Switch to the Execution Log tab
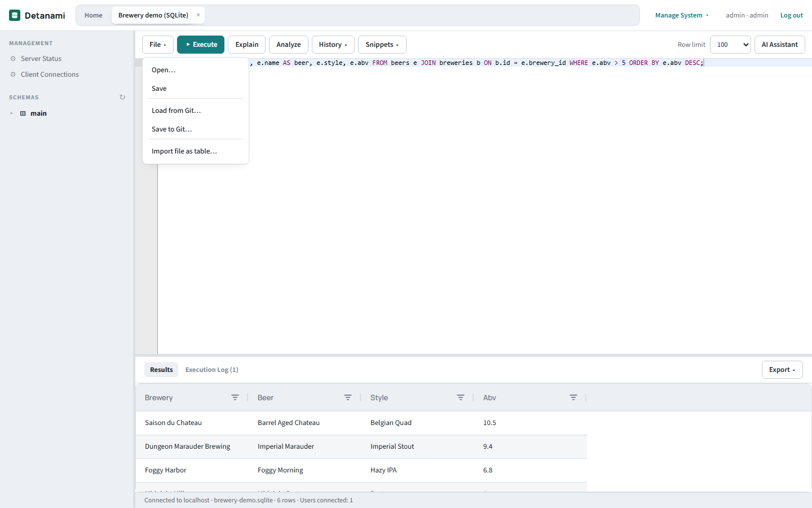This screenshot has width=812, height=508. coord(211,370)
